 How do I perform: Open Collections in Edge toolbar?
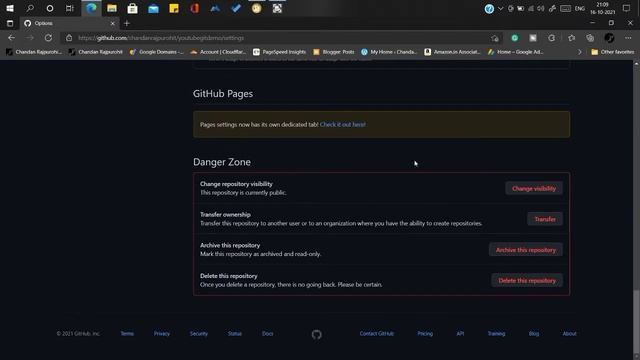click(590, 38)
